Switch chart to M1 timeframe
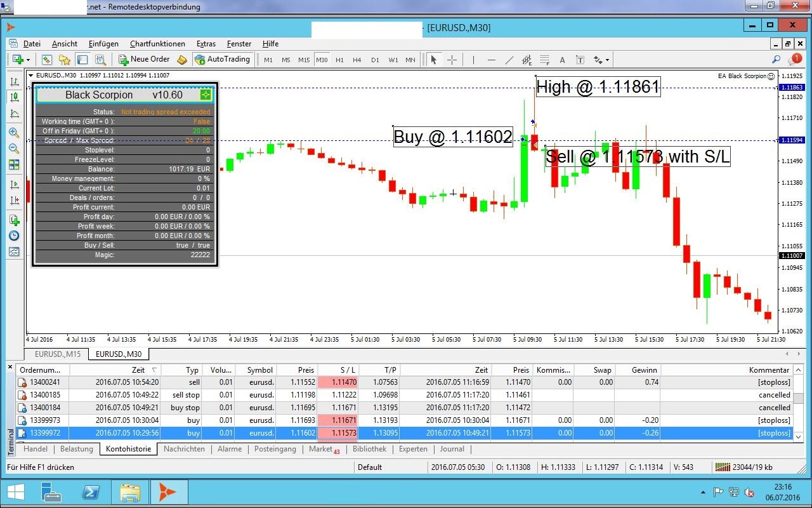Screen dimensions: 812x508 pos(268,60)
